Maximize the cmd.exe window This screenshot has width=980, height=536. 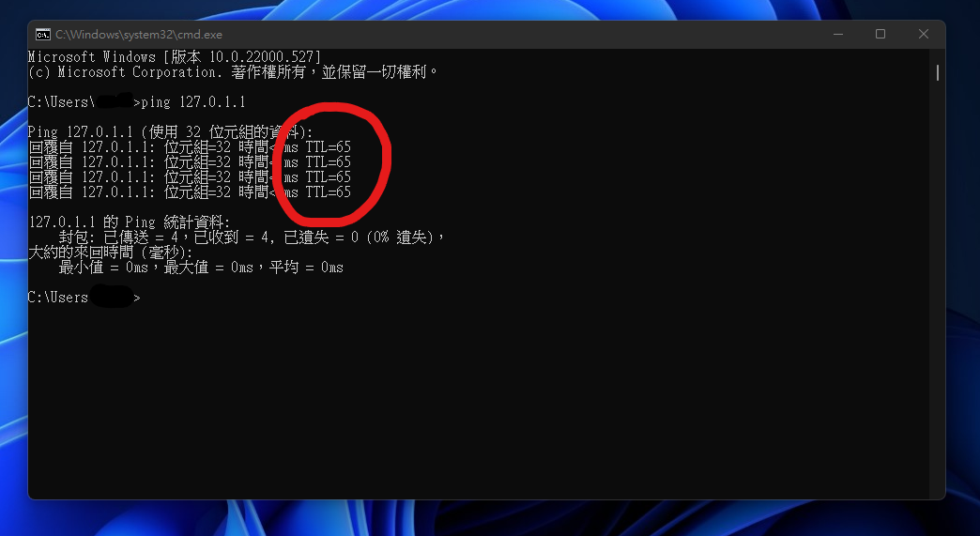tap(880, 35)
